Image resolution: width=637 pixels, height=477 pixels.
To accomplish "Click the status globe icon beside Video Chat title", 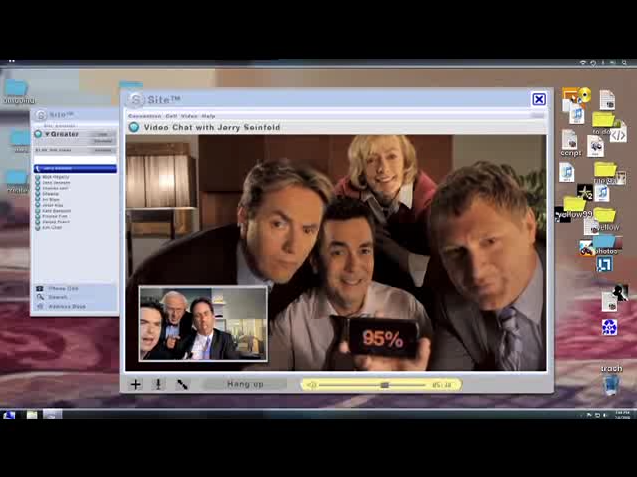I will click(x=134, y=128).
